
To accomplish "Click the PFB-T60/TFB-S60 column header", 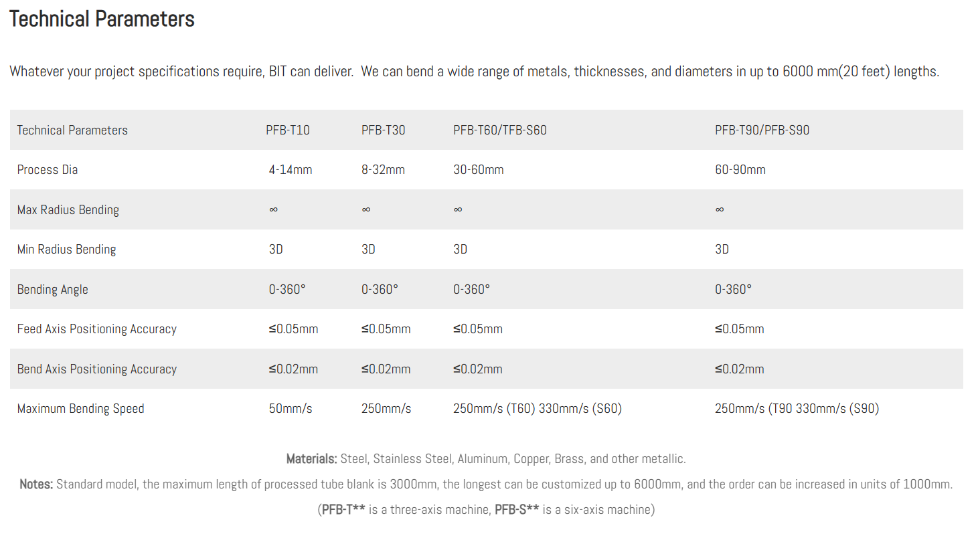I will point(499,130).
